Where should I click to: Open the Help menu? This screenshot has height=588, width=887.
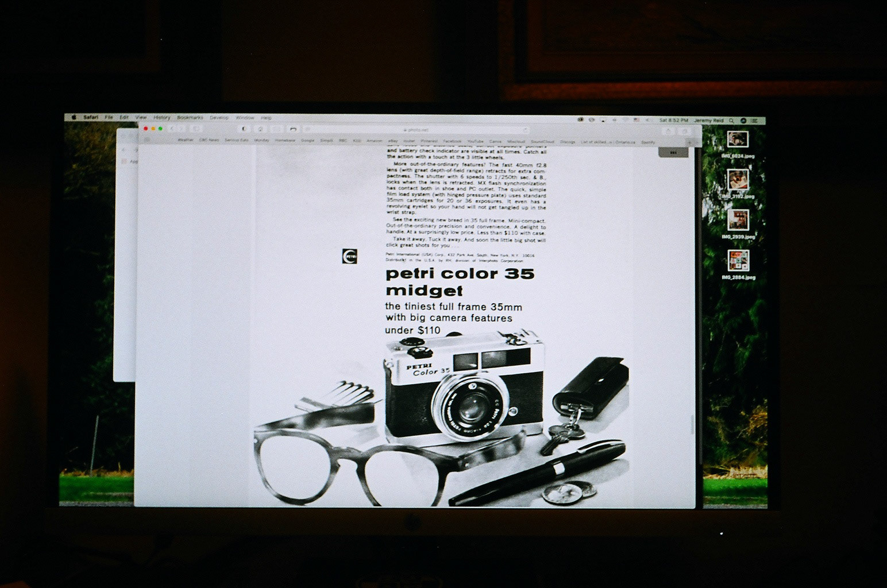(x=267, y=117)
